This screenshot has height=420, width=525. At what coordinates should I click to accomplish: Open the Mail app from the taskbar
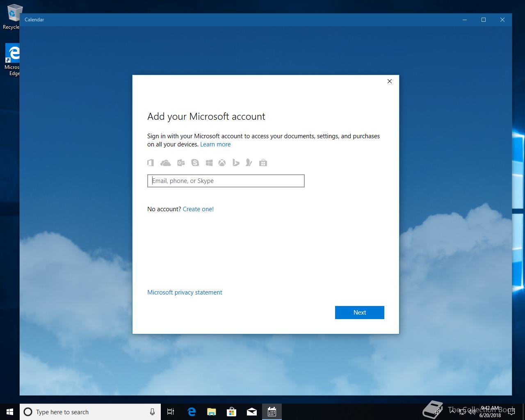[x=252, y=412]
